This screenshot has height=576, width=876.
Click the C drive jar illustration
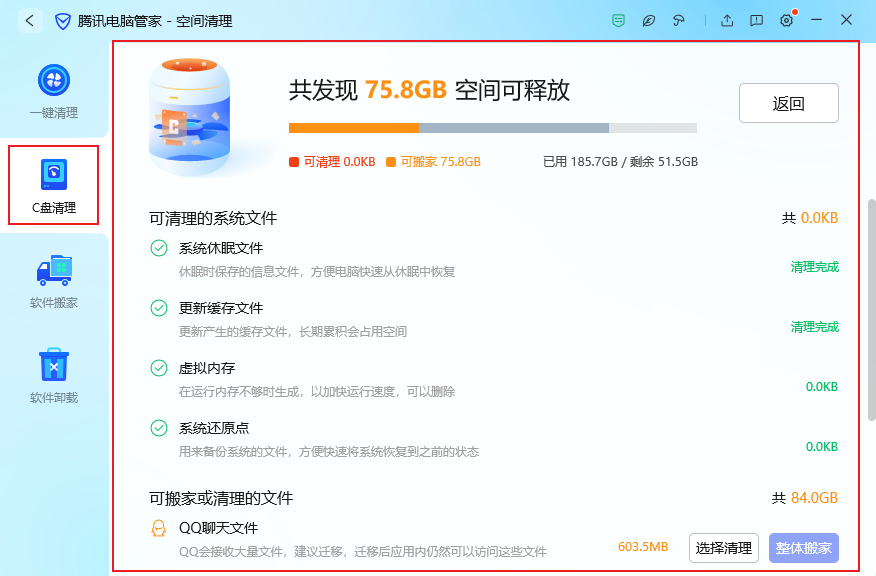coord(189,116)
